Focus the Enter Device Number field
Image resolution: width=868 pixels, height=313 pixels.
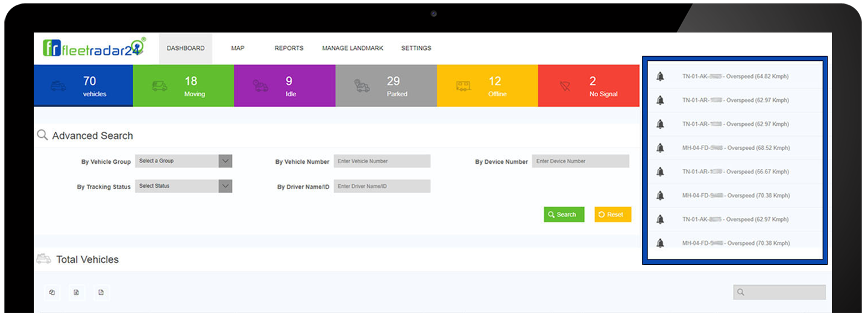[x=580, y=161]
